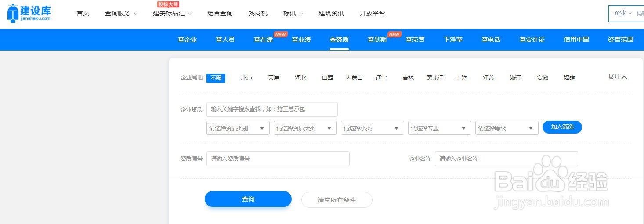Open 开放平台 in top navigation
The image size is (644, 224).
pyautogui.click(x=372, y=13)
